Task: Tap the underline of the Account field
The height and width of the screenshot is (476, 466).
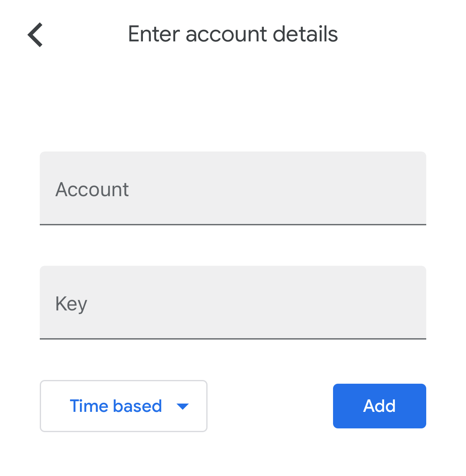Action: coord(232,225)
